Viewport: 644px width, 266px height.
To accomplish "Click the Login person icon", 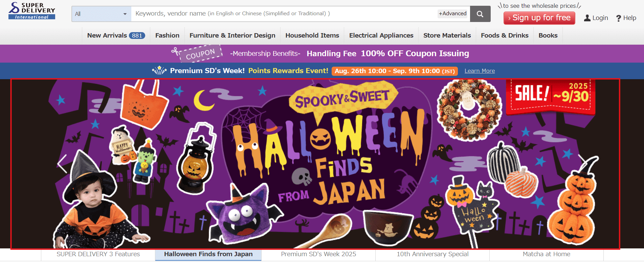I will click(587, 18).
